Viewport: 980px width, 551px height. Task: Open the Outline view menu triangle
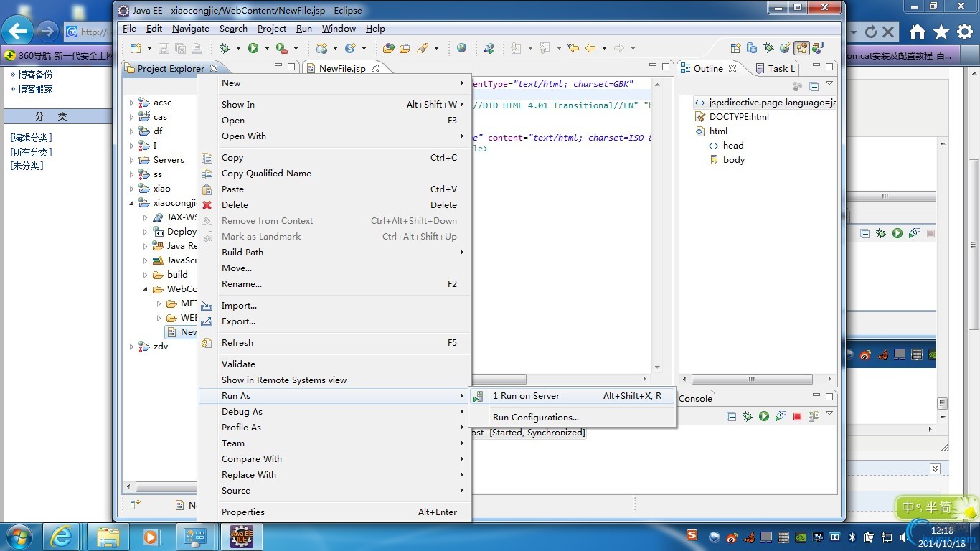[829, 85]
